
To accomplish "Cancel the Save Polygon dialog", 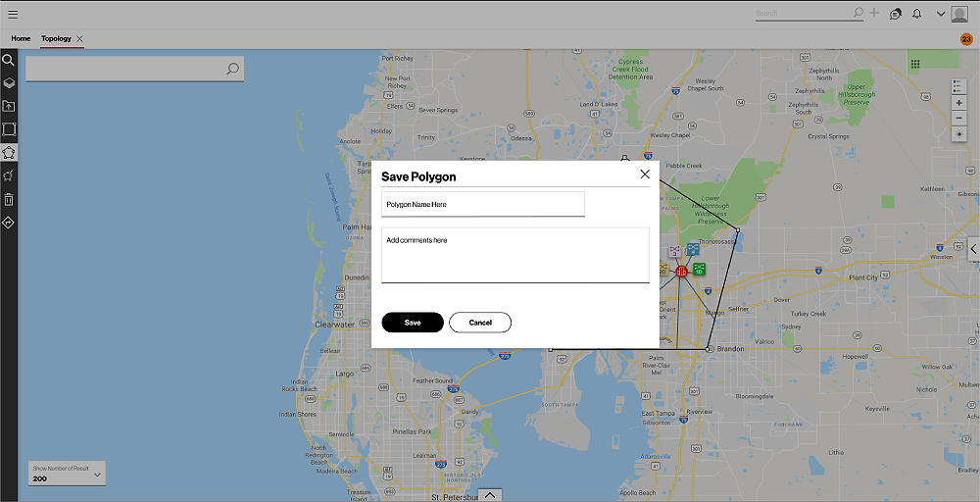I will click(x=480, y=323).
